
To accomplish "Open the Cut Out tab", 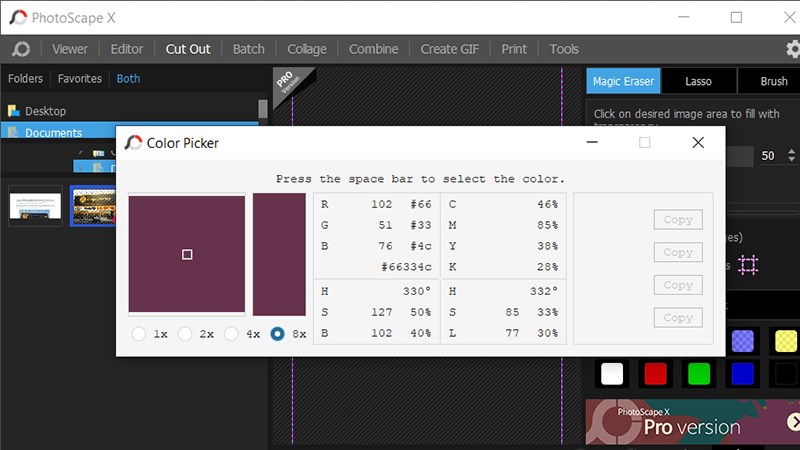I will (188, 49).
